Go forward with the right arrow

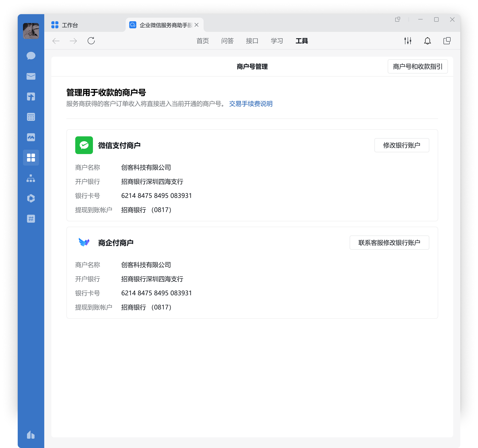[x=73, y=41]
